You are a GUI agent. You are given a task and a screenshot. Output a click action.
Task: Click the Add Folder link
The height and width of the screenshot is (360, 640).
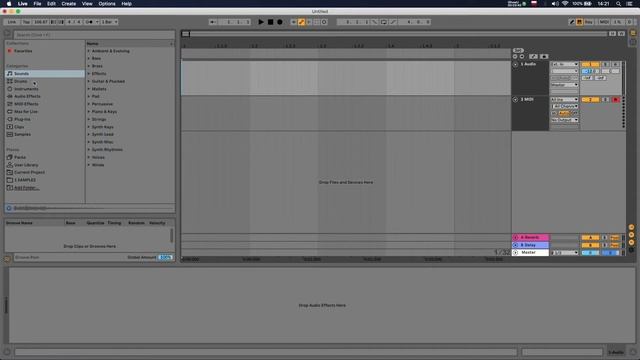(x=27, y=188)
